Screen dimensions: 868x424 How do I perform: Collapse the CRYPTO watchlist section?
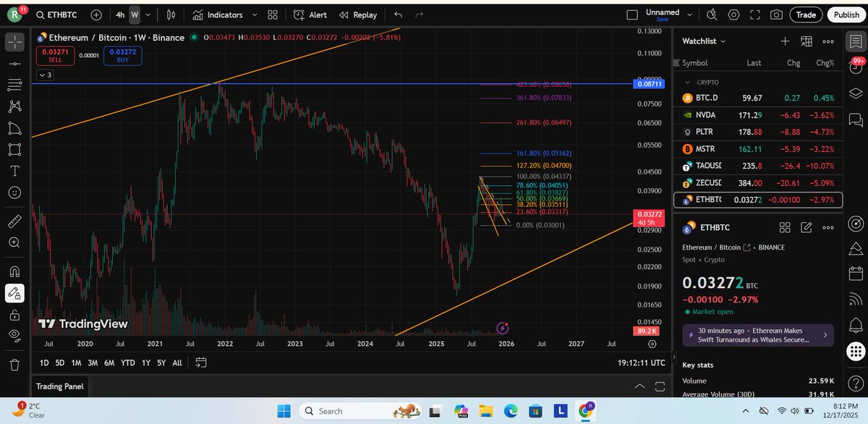686,82
